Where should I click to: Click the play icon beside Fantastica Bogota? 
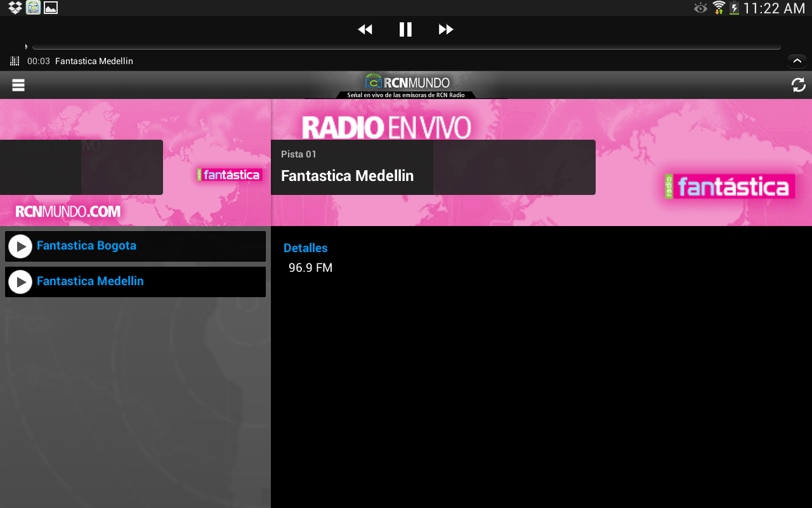click(20, 246)
